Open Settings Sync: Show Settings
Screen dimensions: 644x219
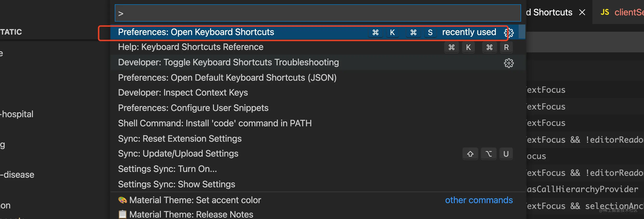pyautogui.click(x=176, y=184)
